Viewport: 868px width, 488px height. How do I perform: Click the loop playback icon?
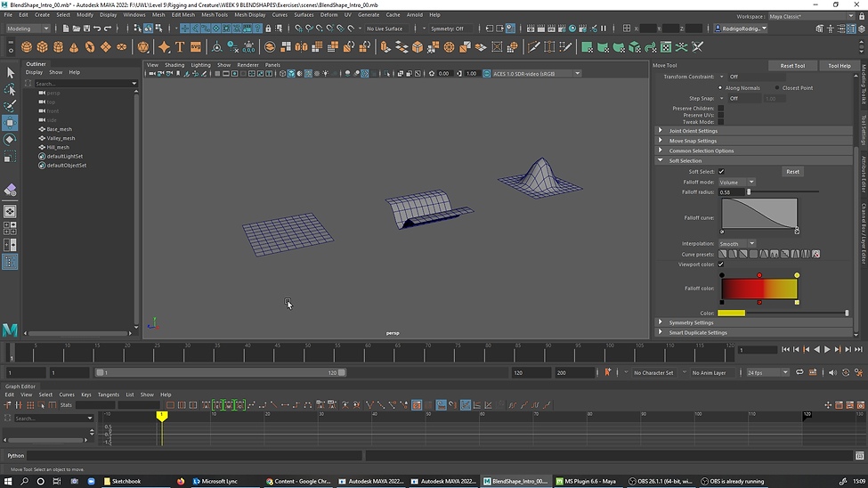(799, 373)
